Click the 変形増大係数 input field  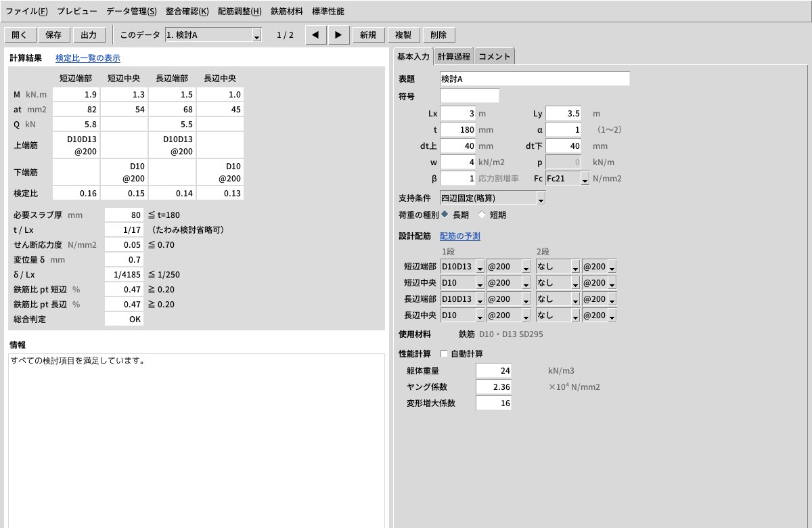(x=494, y=403)
